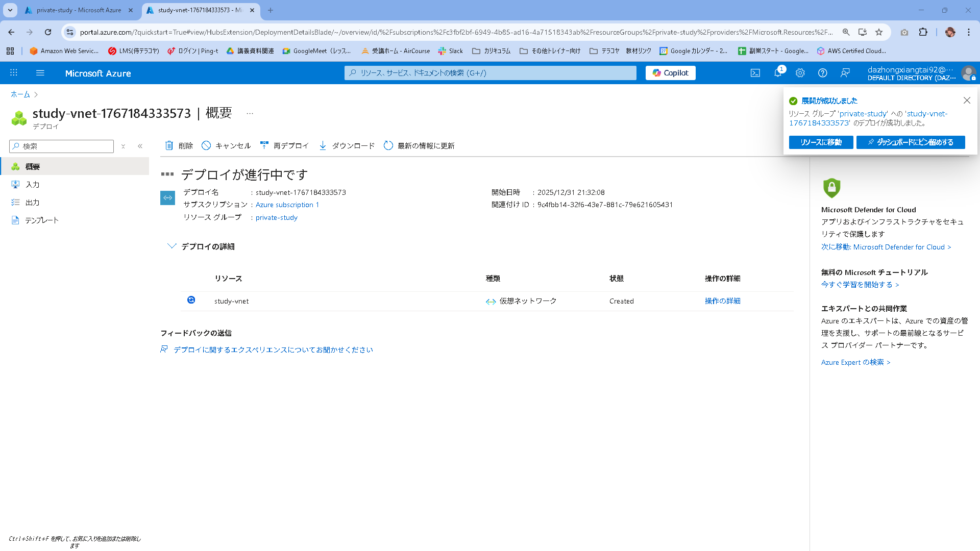Select テンプレート in the side menu

point(42,220)
